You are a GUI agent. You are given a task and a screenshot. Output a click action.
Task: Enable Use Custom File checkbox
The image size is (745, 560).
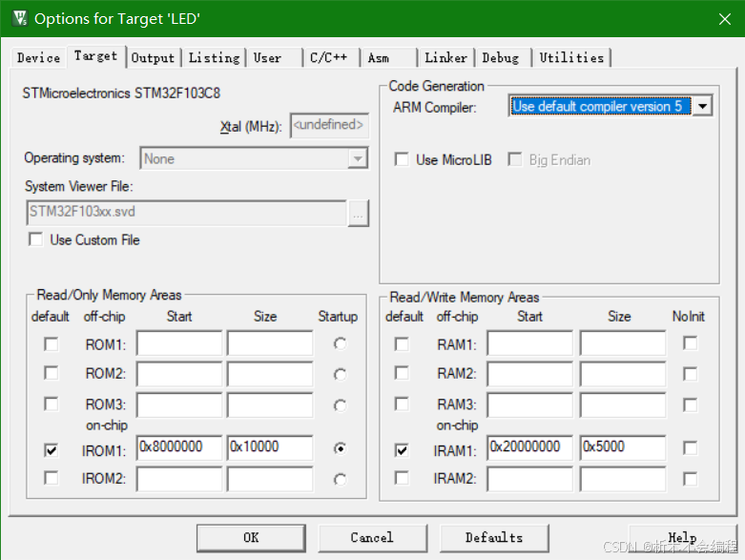coord(36,239)
